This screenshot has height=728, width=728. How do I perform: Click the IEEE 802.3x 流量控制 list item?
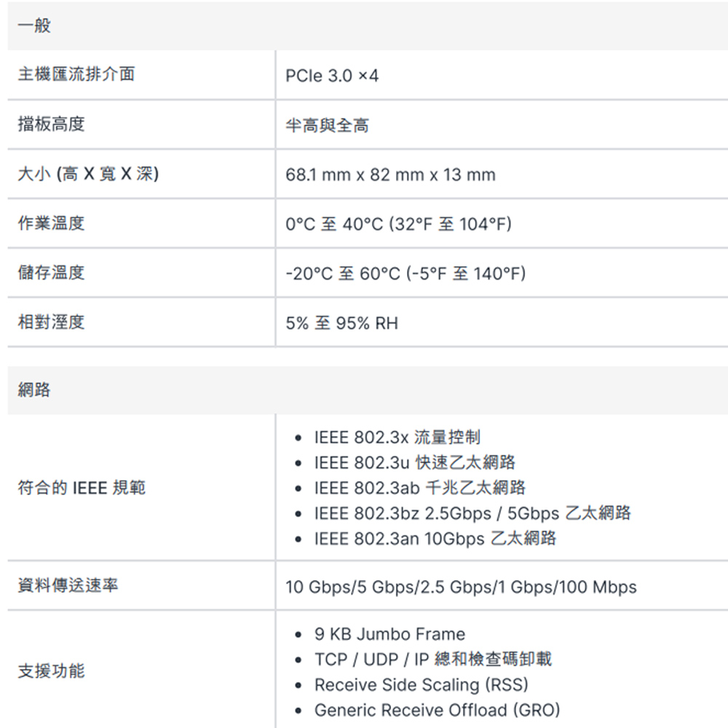pos(397,438)
